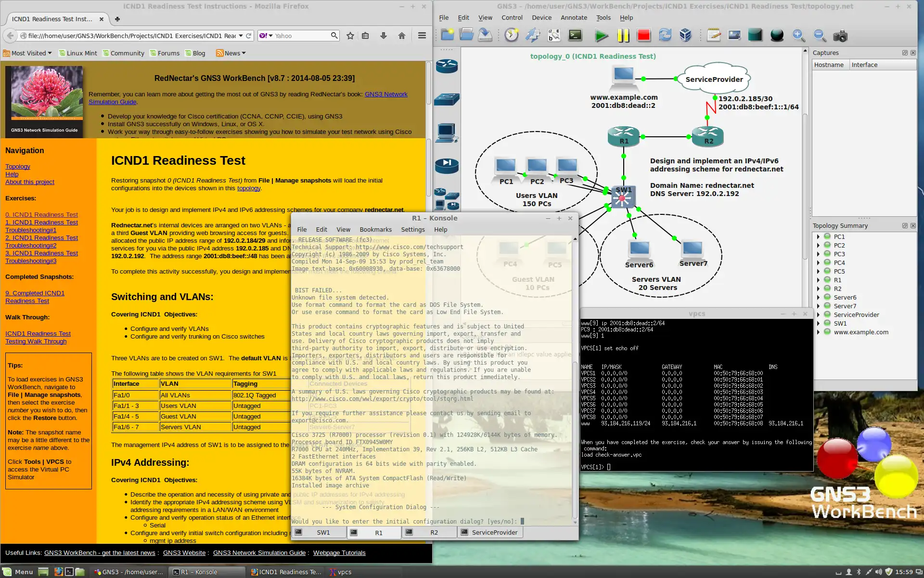
Task: Select the Bookmarks menu in Konsole
Action: pyautogui.click(x=376, y=229)
